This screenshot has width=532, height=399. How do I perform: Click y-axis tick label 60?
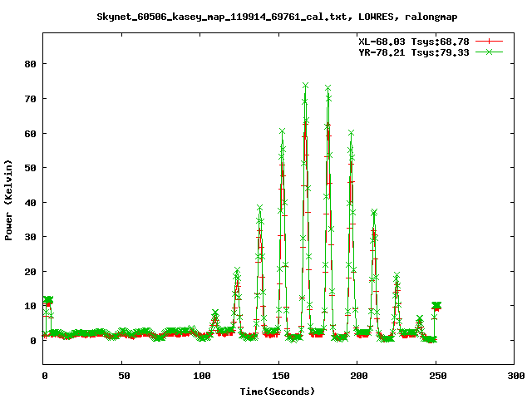pyautogui.click(x=30, y=134)
